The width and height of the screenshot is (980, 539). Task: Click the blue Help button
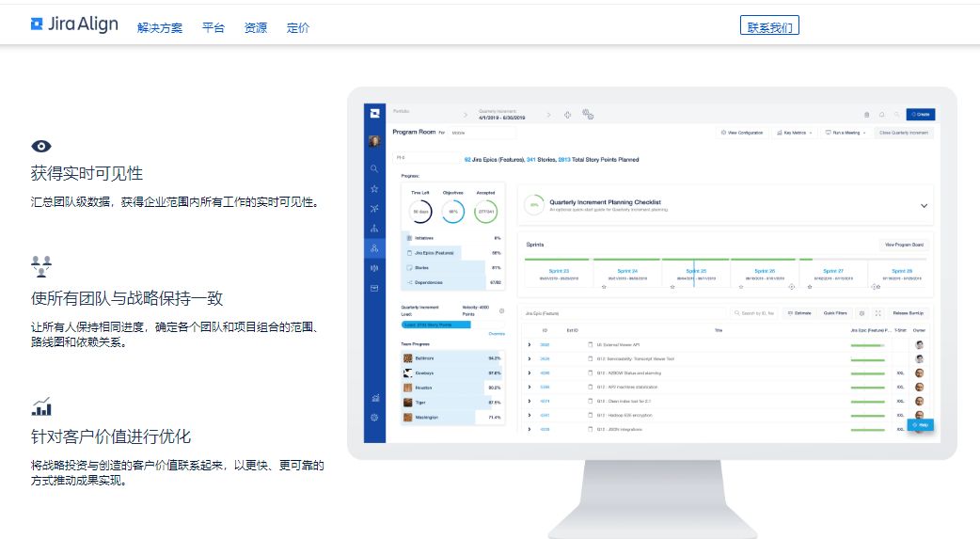click(921, 425)
